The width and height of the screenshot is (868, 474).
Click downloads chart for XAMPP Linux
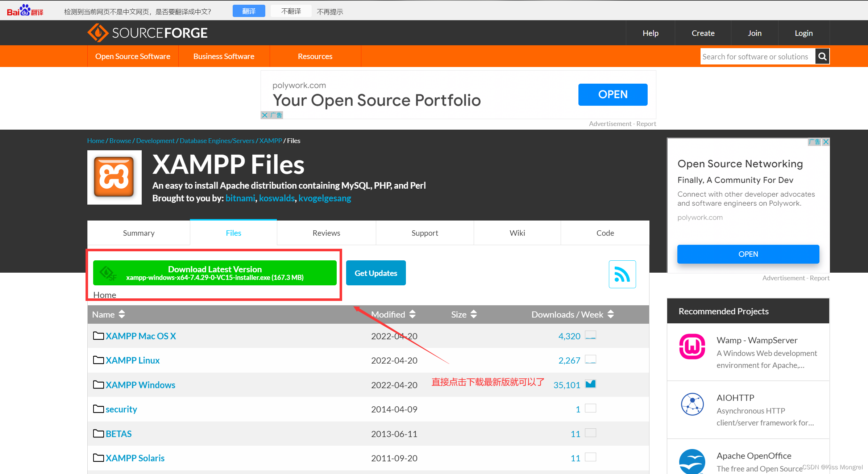[590, 359]
